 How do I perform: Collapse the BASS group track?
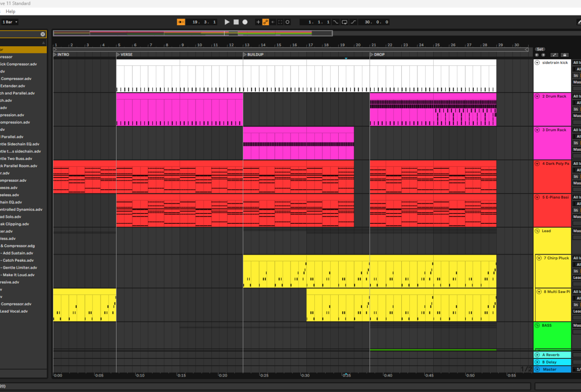click(x=537, y=325)
